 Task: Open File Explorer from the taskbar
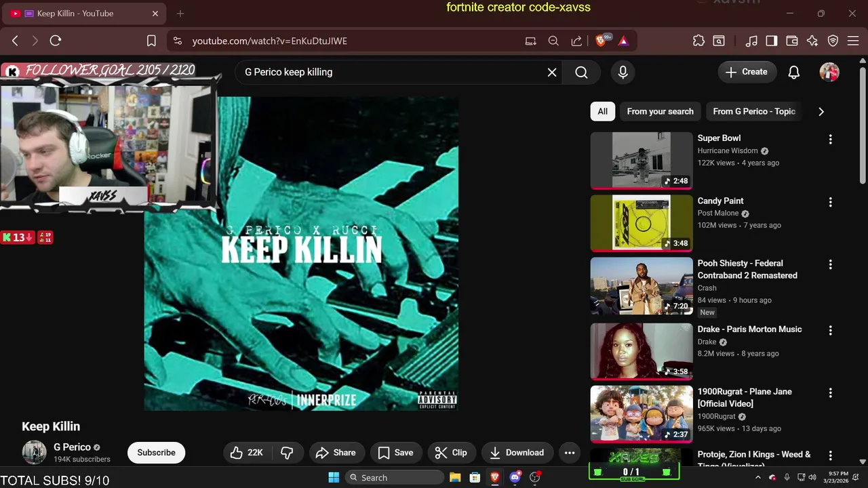[455, 477]
